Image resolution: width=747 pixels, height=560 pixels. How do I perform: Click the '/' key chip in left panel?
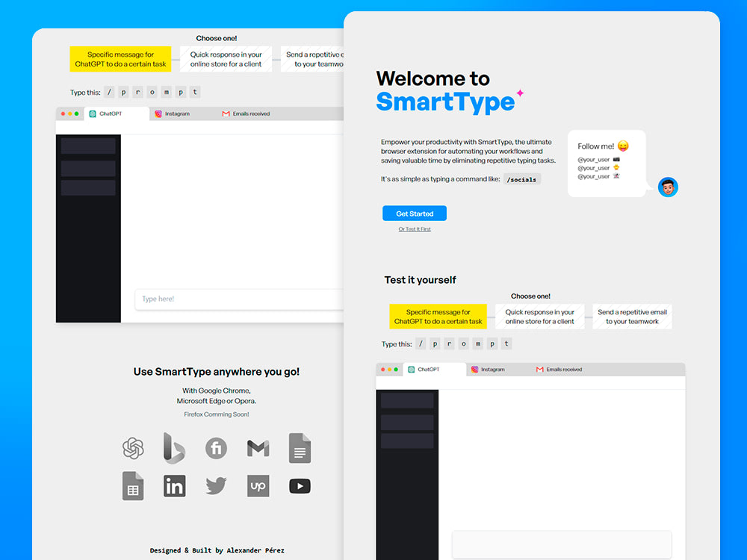pos(110,92)
